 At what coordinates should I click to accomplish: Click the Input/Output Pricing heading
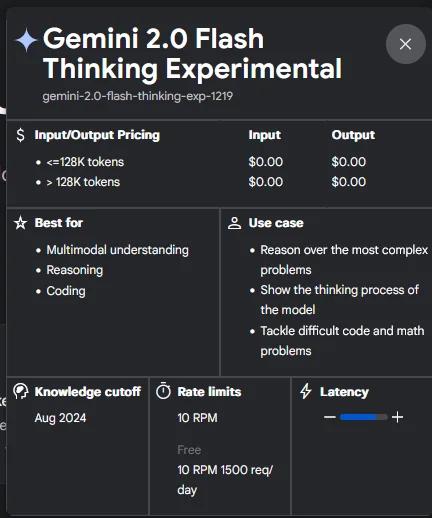click(x=97, y=135)
